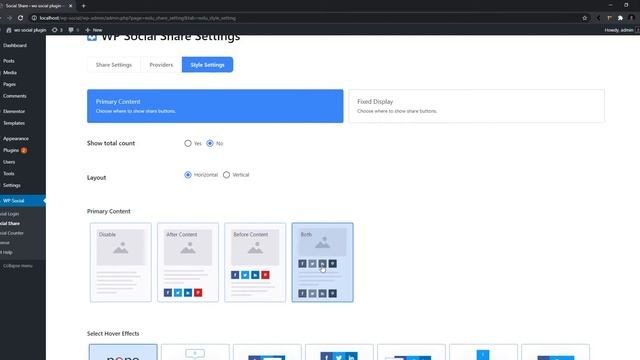Click Twitter icon in After Content card

[x=178, y=293]
